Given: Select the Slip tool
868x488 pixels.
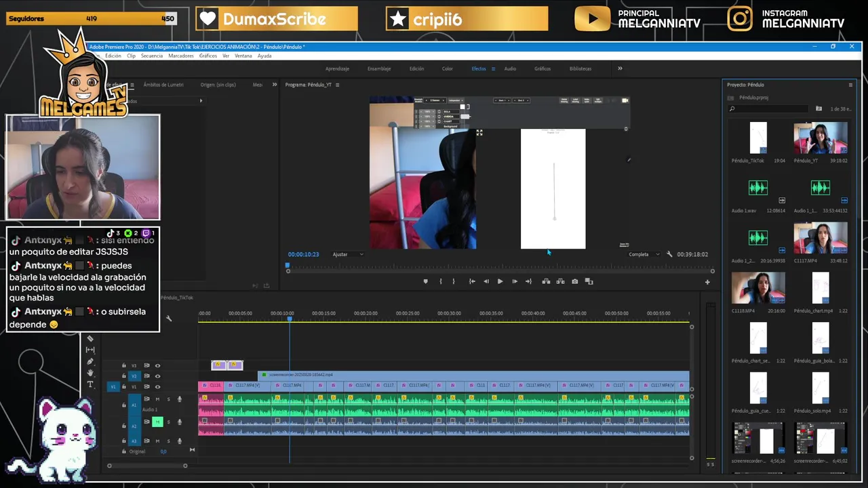Looking at the screenshot, I should tap(90, 350).
